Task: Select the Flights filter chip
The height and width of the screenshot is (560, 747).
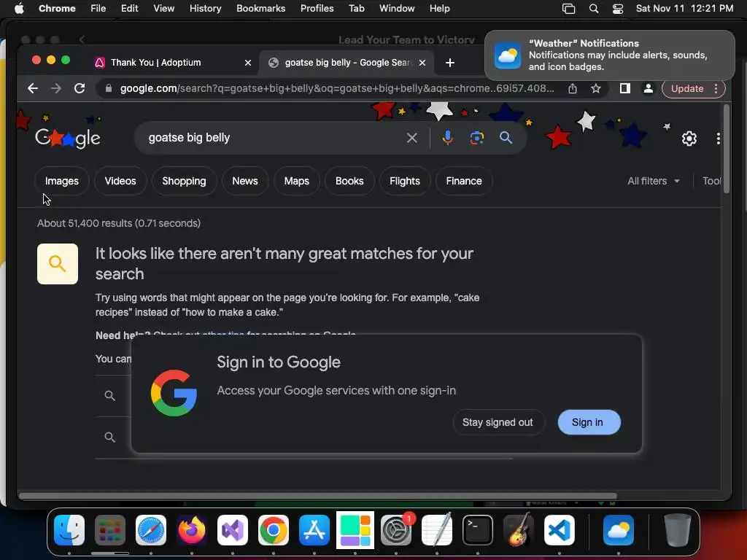Action: coord(405,181)
